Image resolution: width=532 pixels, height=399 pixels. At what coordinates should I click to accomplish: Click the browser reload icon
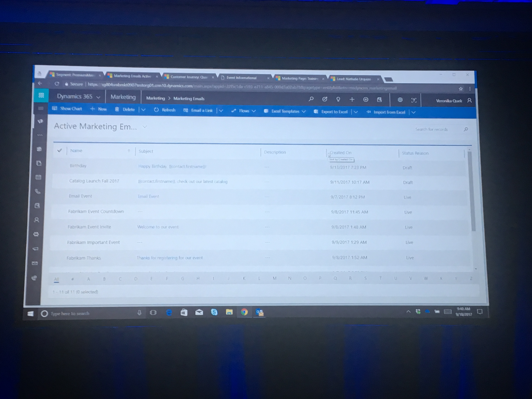(x=57, y=84)
